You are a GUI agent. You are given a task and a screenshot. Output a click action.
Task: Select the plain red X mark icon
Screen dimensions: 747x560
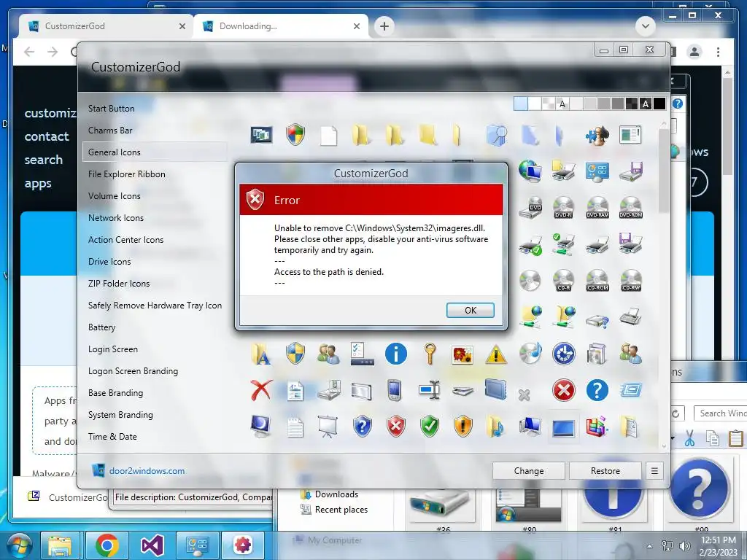pyautogui.click(x=261, y=391)
